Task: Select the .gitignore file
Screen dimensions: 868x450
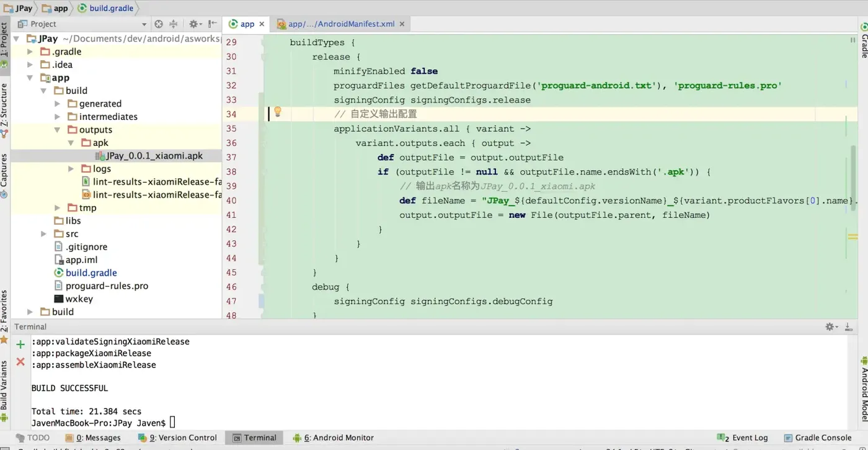Action: [x=81, y=246]
